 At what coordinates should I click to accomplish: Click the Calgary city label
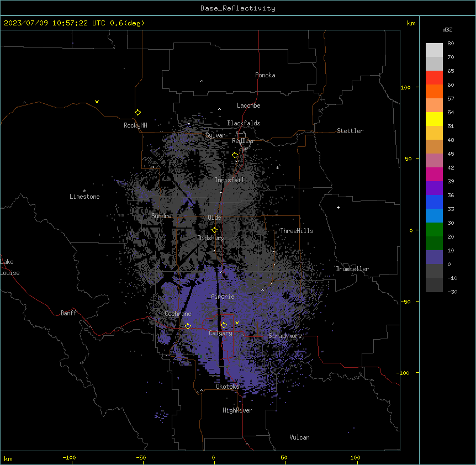pos(220,333)
